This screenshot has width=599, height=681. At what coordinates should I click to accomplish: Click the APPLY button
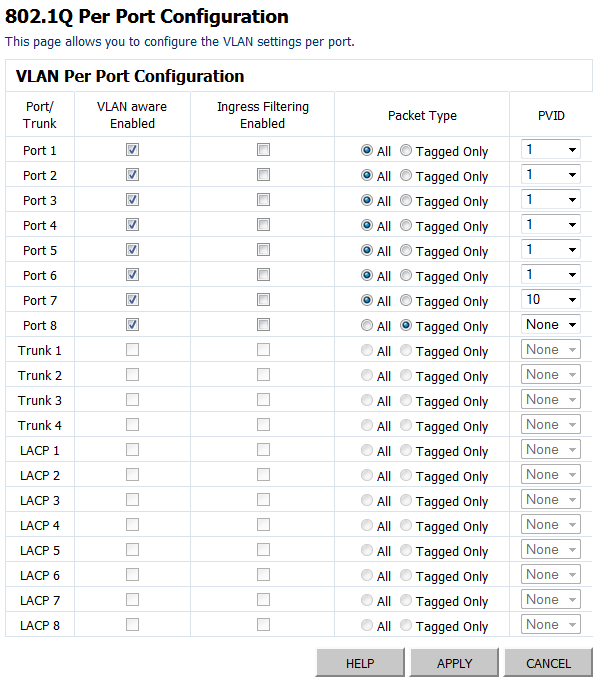coord(454,663)
